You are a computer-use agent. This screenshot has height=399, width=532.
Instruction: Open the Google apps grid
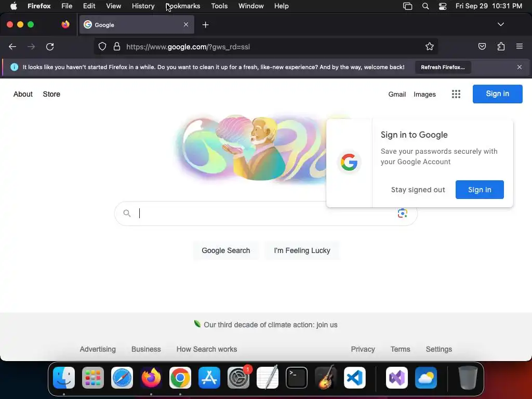pyautogui.click(x=456, y=94)
